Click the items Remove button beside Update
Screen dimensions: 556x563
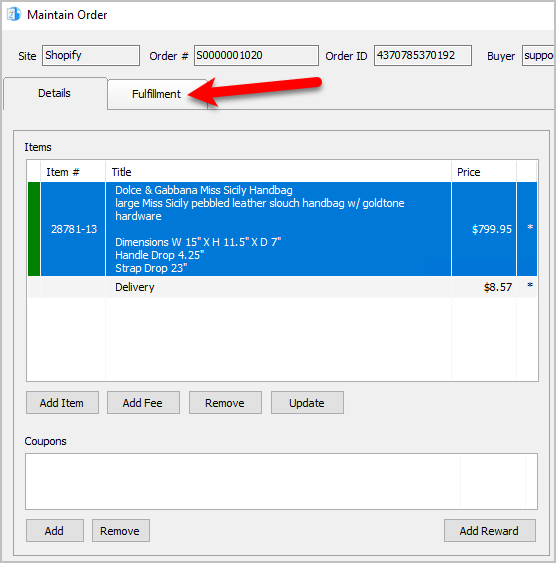tap(225, 403)
